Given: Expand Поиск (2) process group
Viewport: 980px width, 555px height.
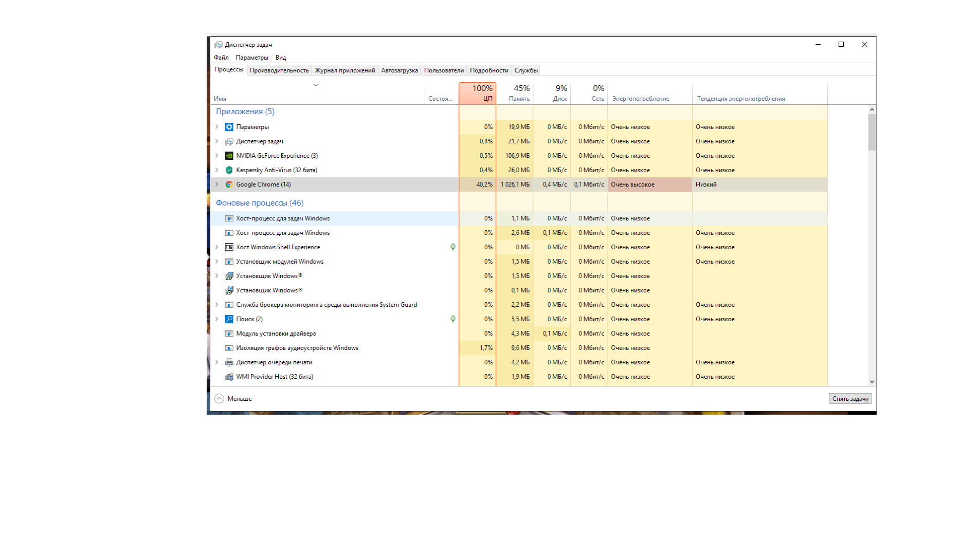Looking at the screenshot, I should point(217,319).
